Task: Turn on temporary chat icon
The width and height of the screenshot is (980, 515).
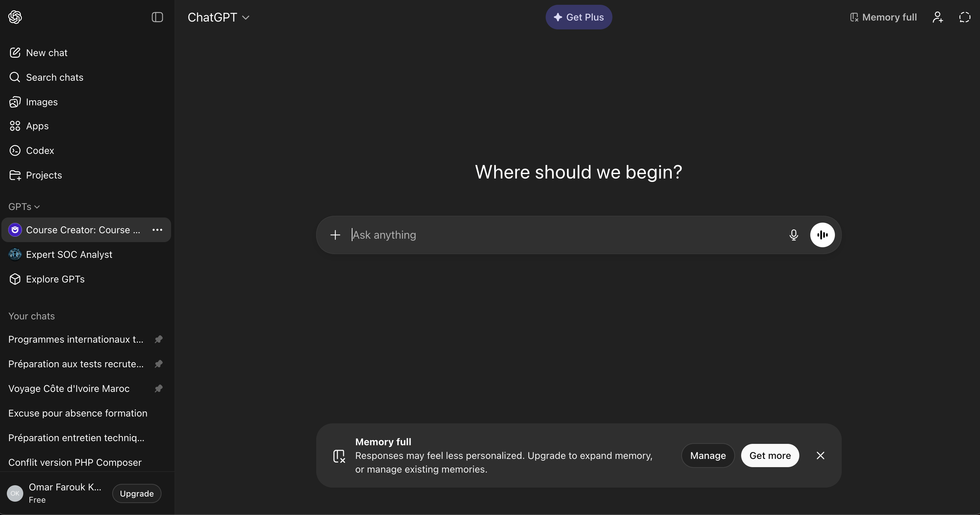Action: 964,17
